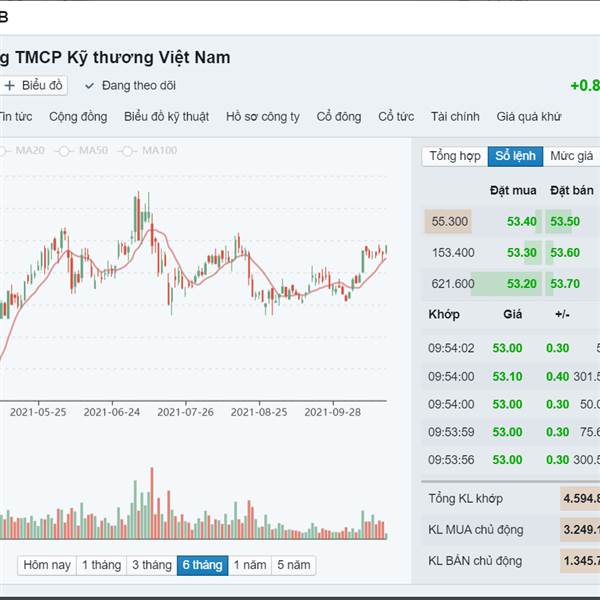This screenshot has width=600, height=600.
Task: Click ask price 53.60
Action: coord(565,253)
